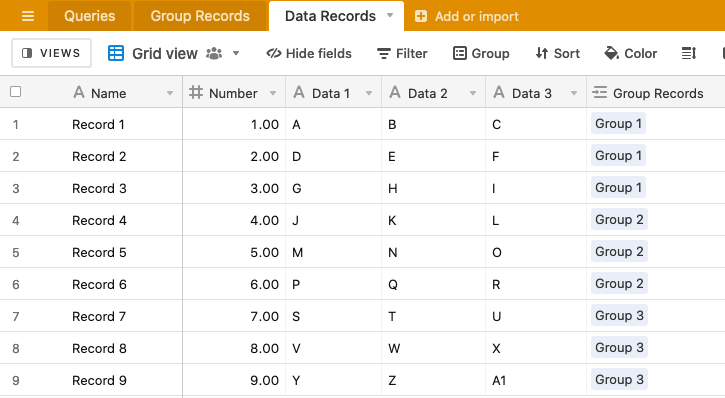
Task: Click Add or import table button
Action: pos(467,17)
